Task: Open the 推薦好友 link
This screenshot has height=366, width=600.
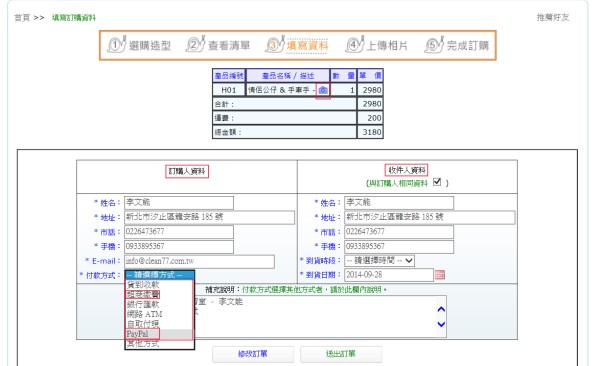Action: click(x=553, y=17)
